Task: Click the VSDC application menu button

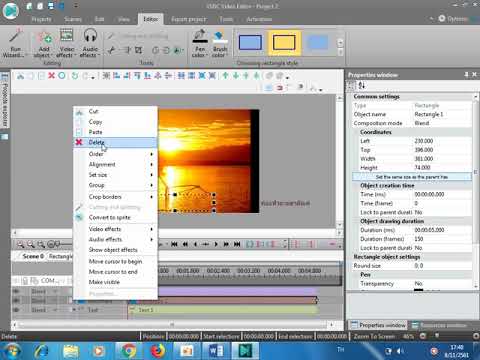Action: coord(11,11)
